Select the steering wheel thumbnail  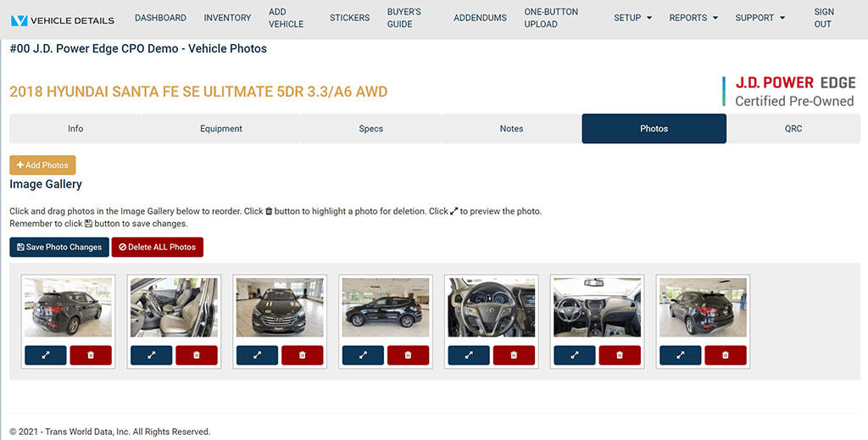click(492, 307)
